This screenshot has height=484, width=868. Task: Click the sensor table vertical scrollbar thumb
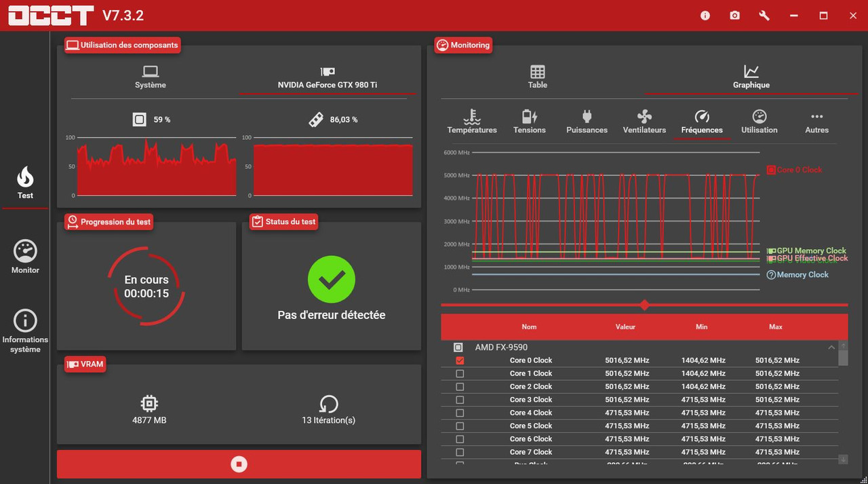tap(843, 358)
